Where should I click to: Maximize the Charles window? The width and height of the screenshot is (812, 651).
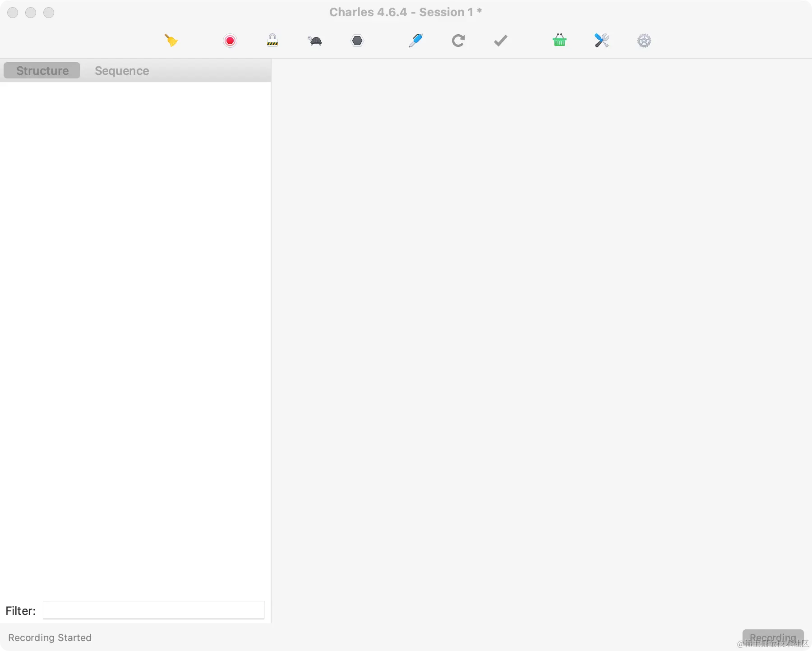pos(49,13)
